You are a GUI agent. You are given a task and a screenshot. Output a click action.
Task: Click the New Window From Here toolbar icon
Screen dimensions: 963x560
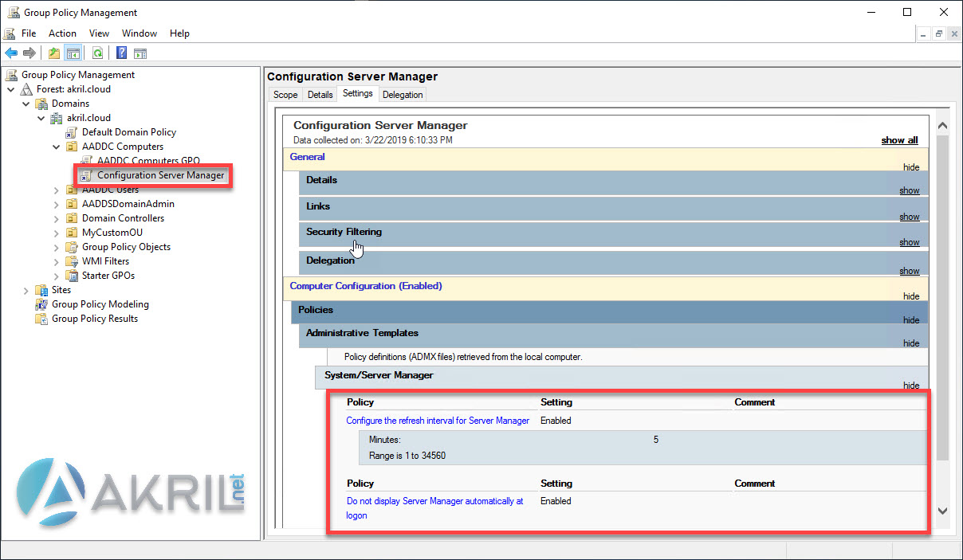pyautogui.click(x=140, y=53)
